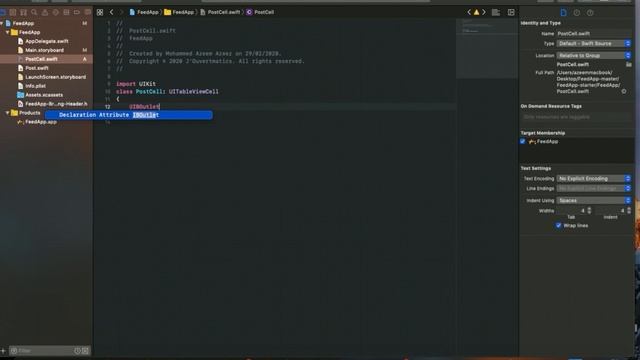Click the Indent width value field
The height and width of the screenshot is (360, 640).
click(611, 211)
